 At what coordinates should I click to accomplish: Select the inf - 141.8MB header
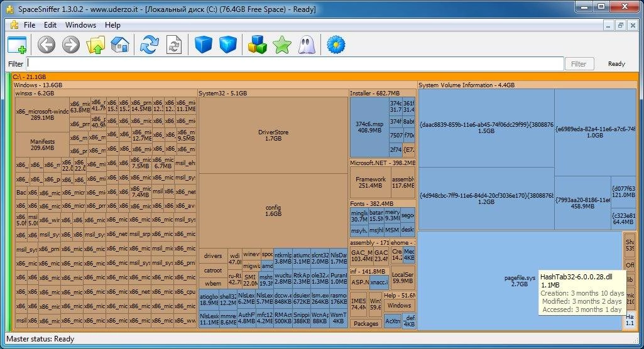click(369, 271)
